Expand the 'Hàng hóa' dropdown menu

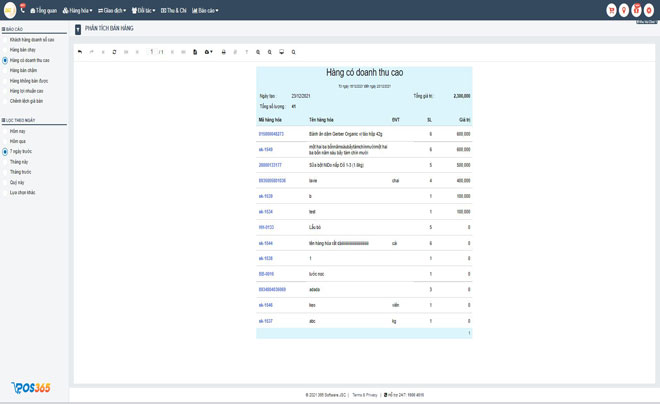click(x=77, y=11)
